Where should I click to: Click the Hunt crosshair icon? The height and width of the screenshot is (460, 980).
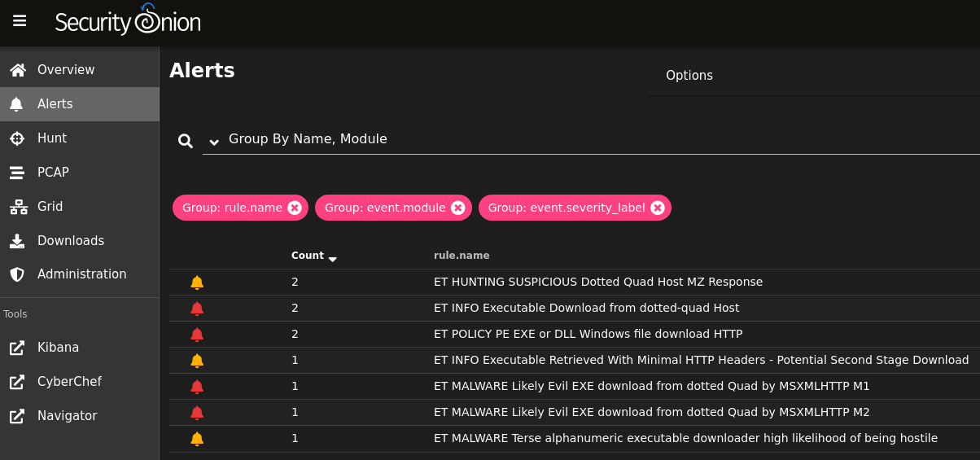pyautogui.click(x=18, y=138)
